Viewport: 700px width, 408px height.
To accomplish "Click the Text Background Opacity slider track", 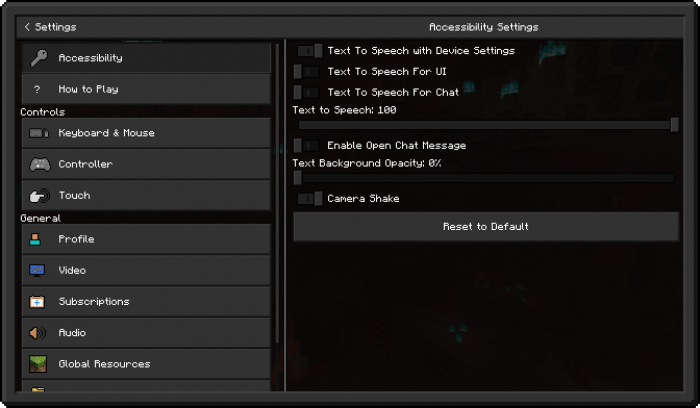I will tap(486, 178).
